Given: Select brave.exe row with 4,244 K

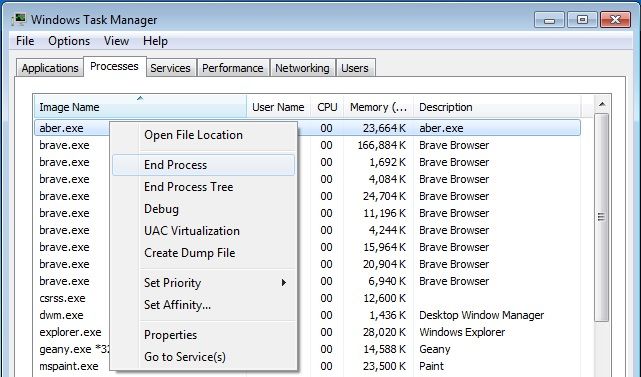Looking at the screenshot, I should [x=307, y=230].
